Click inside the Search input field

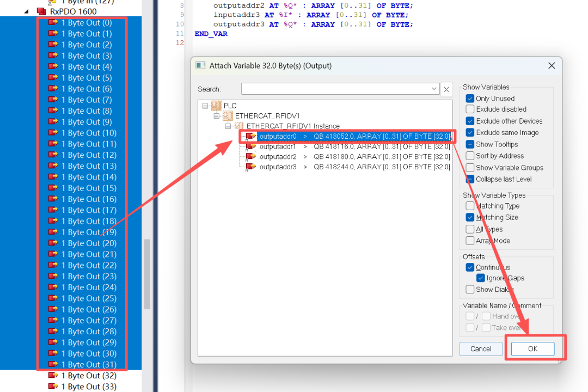click(x=335, y=89)
